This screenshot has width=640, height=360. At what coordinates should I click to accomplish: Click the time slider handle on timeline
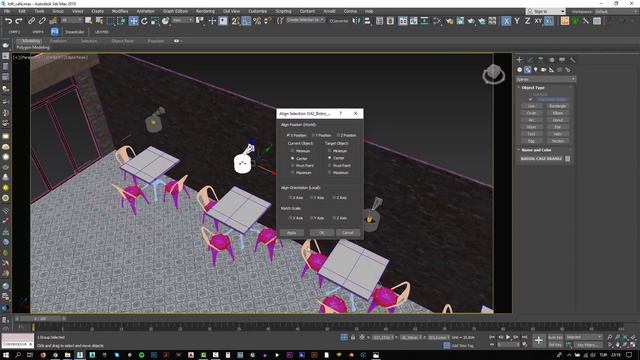(40, 318)
